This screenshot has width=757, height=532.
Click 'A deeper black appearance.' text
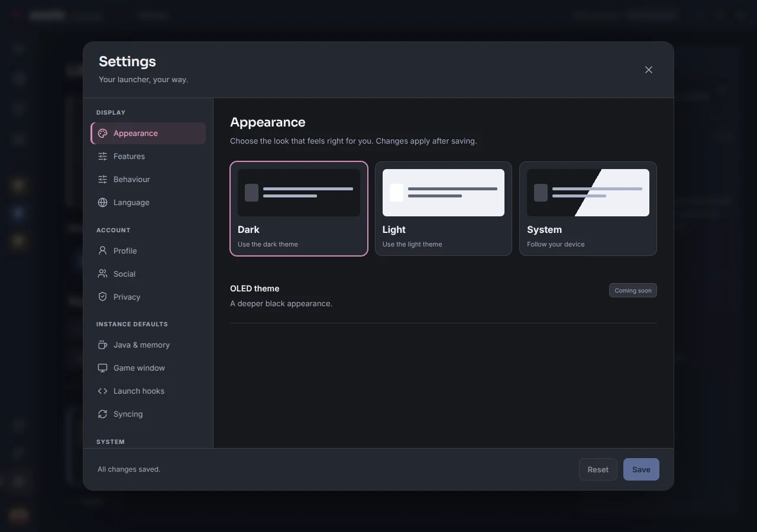point(281,304)
